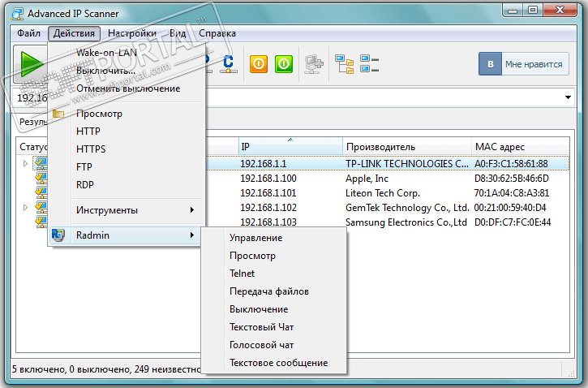This screenshot has height=388, width=588.
Task: Click the Radmin menu icon
Action: (58, 235)
